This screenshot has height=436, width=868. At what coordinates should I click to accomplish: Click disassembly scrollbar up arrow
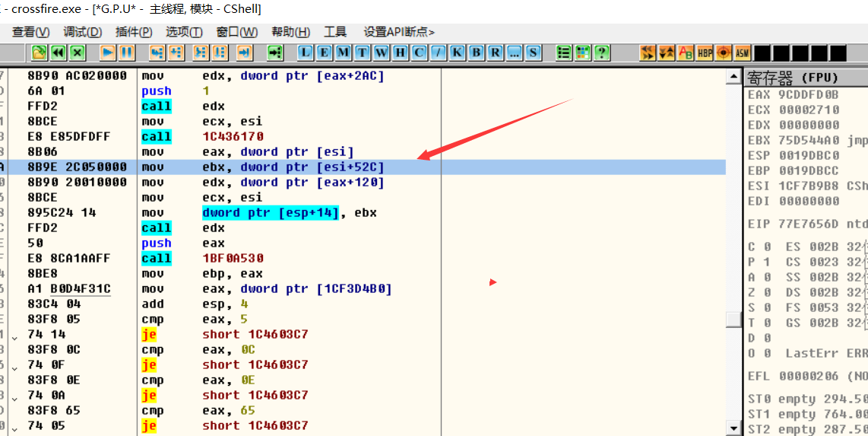[734, 76]
